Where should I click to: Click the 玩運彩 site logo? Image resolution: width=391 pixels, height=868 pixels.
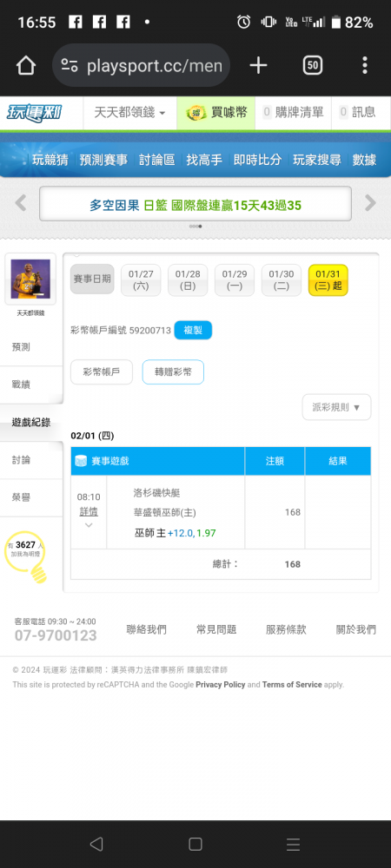click(35, 113)
